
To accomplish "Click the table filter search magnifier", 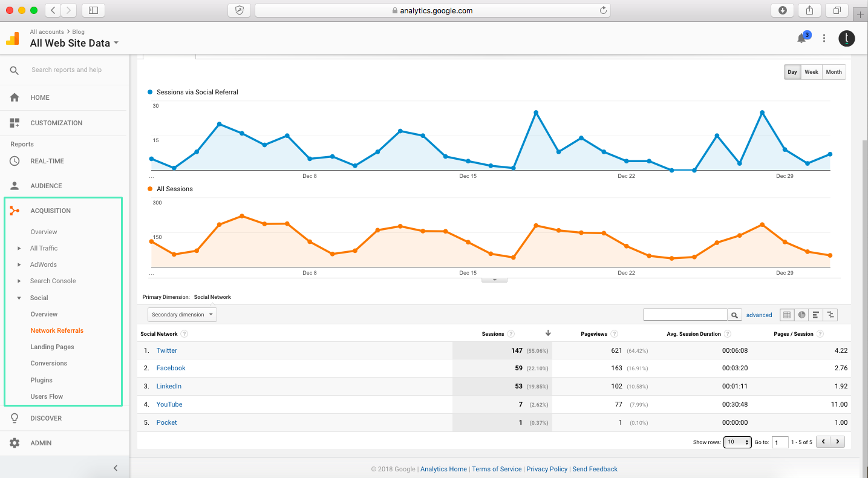I will [x=734, y=315].
